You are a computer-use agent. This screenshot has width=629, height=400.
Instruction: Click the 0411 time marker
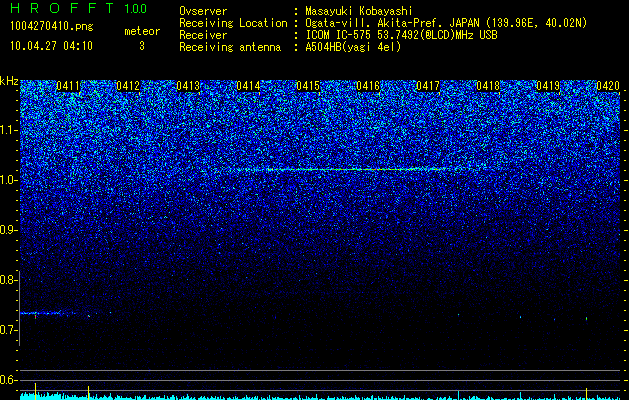68,86
